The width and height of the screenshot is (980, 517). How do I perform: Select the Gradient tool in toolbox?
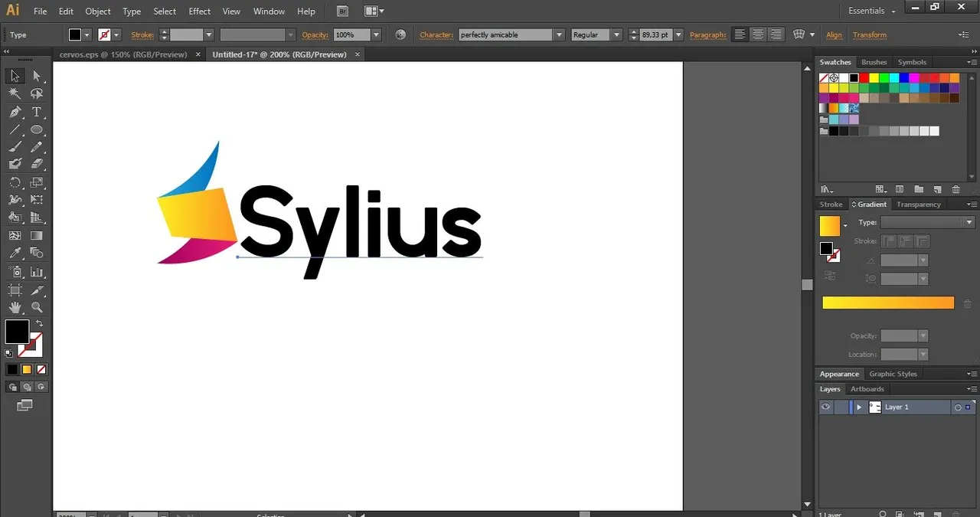(x=37, y=236)
